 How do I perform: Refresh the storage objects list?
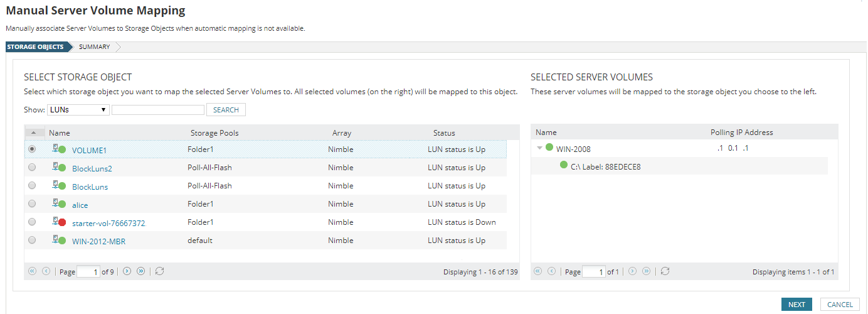[160, 271]
